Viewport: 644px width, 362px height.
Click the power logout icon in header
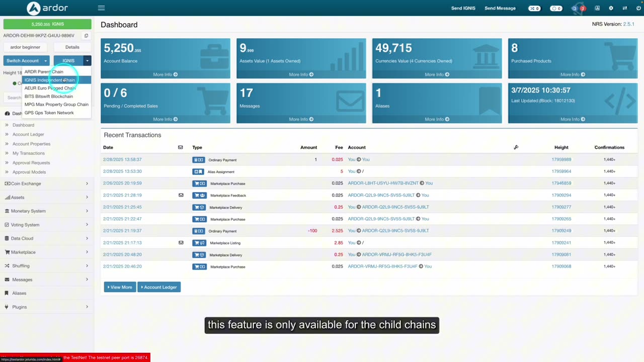coord(638,8)
